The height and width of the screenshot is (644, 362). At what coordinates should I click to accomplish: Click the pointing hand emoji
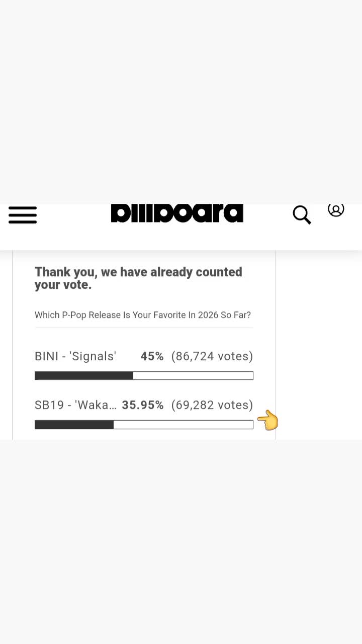tap(268, 420)
